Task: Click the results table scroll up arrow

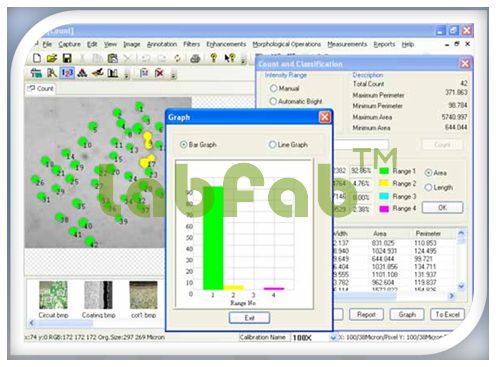Action: click(x=461, y=233)
